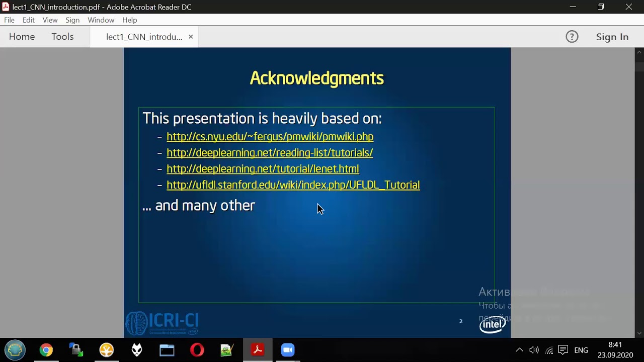The height and width of the screenshot is (362, 644).
Task: Launch Google Chrome from the taskbar
Action: click(46, 350)
